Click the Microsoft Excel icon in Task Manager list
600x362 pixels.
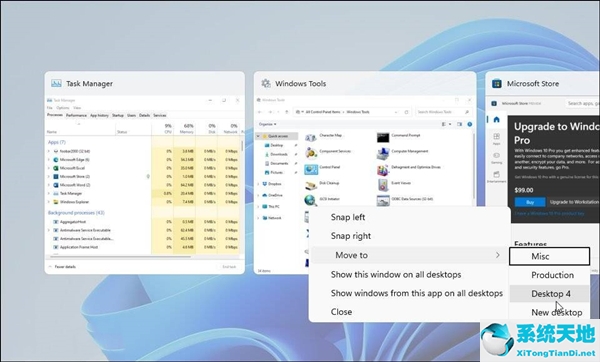click(x=55, y=168)
